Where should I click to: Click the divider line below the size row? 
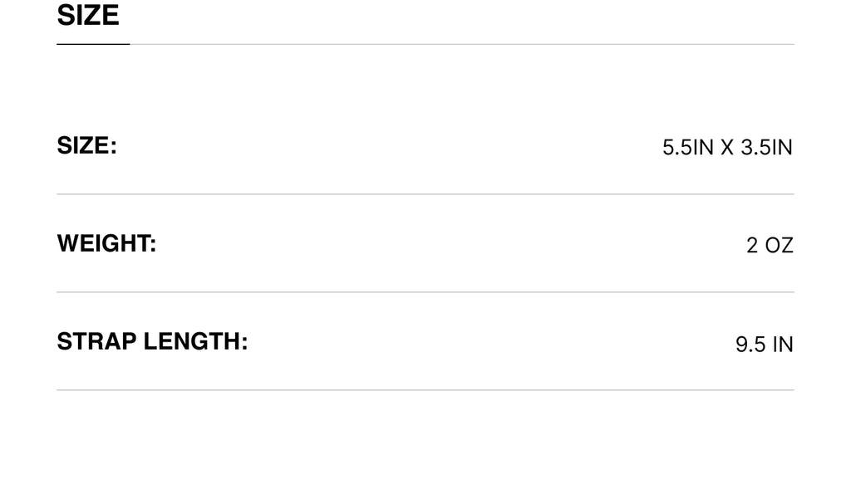(x=425, y=194)
